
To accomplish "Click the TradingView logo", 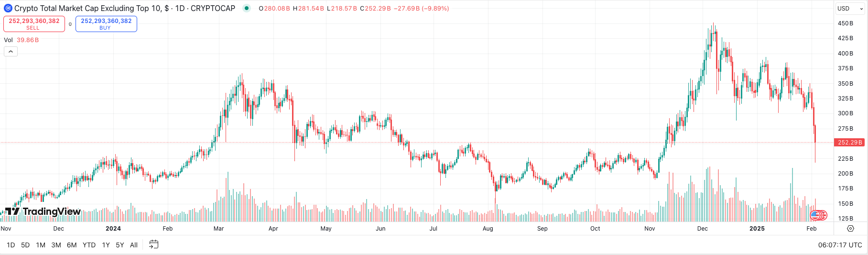I will pyautogui.click(x=43, y=211).
